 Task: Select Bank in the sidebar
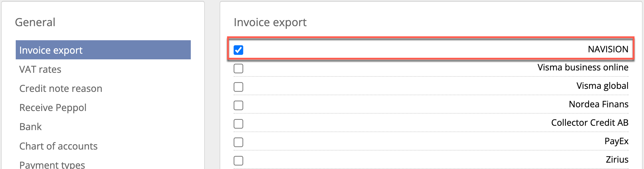[x=30, y=127]
